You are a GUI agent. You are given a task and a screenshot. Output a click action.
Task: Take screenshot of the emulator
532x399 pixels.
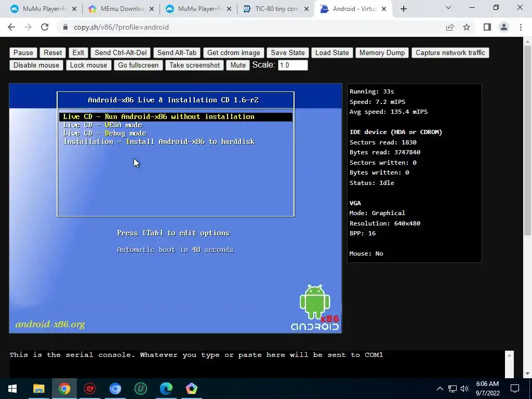point(195,65)
